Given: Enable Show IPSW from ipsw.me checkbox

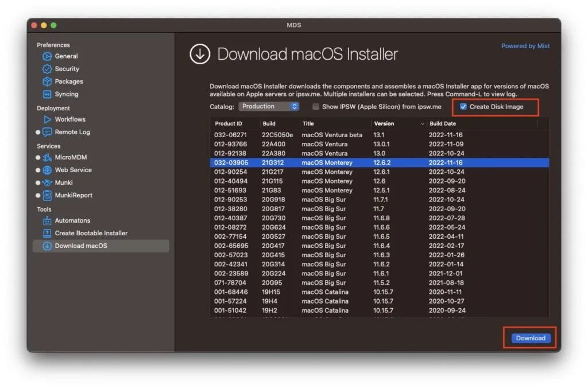Looking at the screenshot, I should point(316,106).
